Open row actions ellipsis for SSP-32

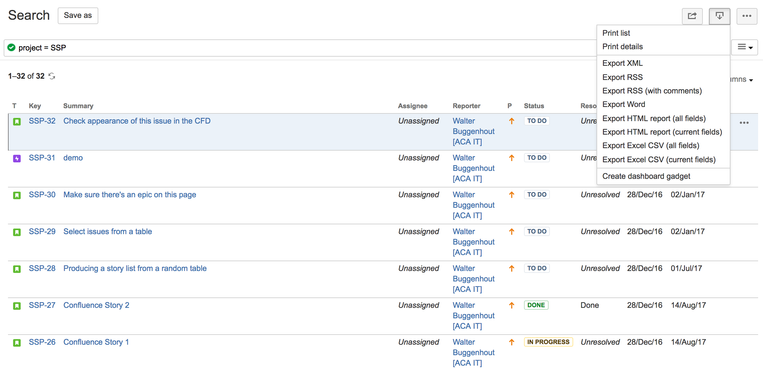pyautogui.click(x=744, y=123)
